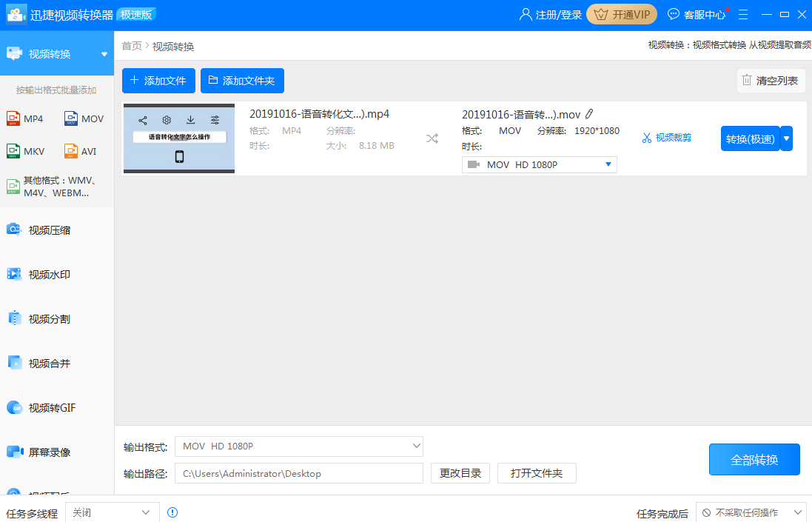Open the 视频压缩 sidebar item
Image resolution: width=812 pixels, height=522 pixels.
pyautogui.click(x=57, y=230)
